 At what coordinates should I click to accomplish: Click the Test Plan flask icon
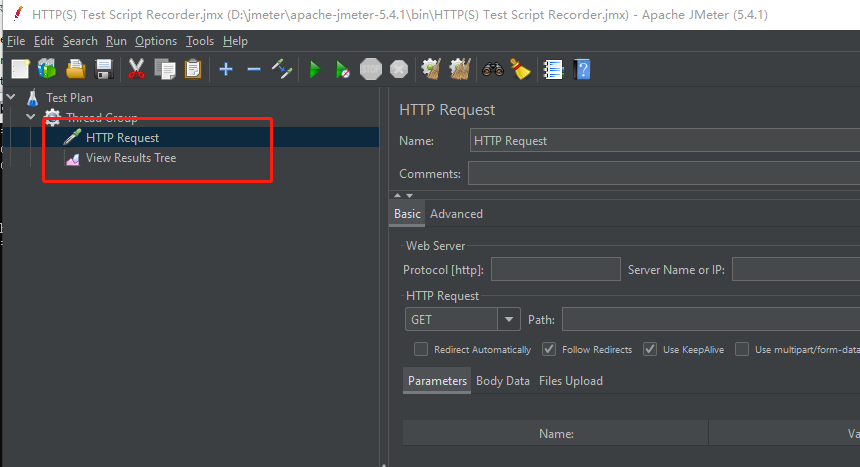33,98
